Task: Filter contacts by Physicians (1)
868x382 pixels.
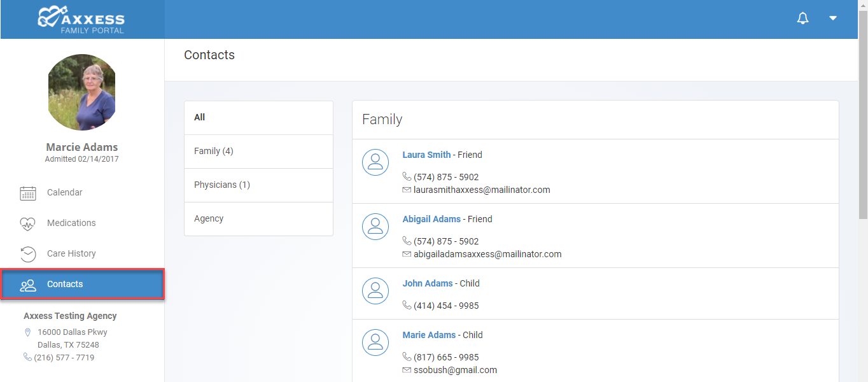Action: point(258,185)
